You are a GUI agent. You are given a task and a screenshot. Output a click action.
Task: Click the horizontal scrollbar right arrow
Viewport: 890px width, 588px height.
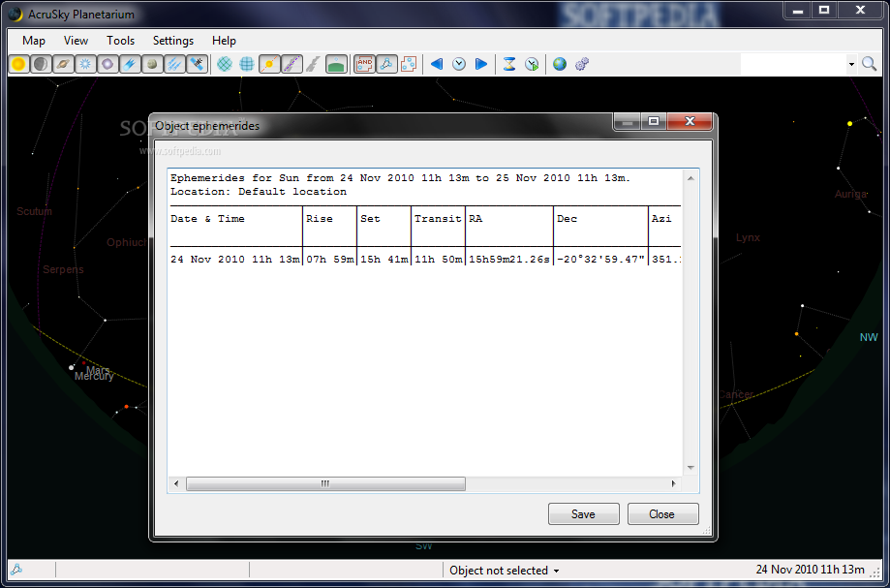[x=674, y=484]
